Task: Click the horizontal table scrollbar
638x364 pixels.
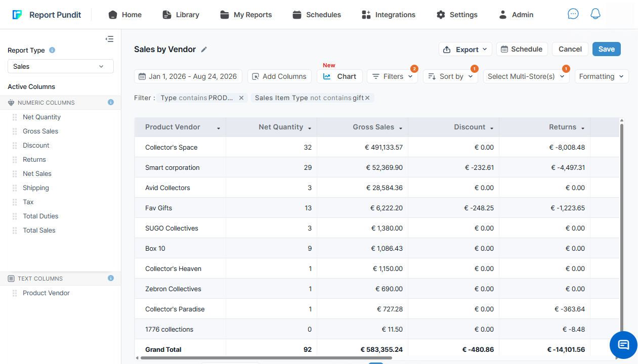Action: coord(266,358)
